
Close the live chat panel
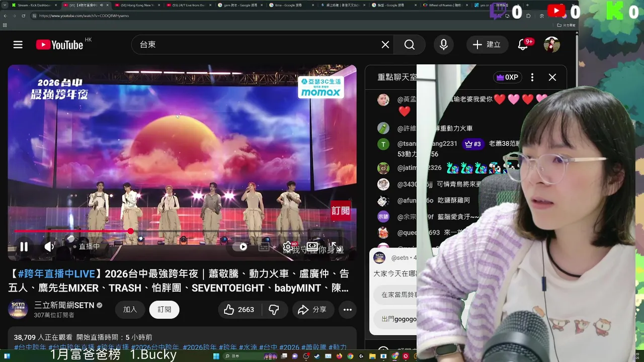tap(552, 77)
